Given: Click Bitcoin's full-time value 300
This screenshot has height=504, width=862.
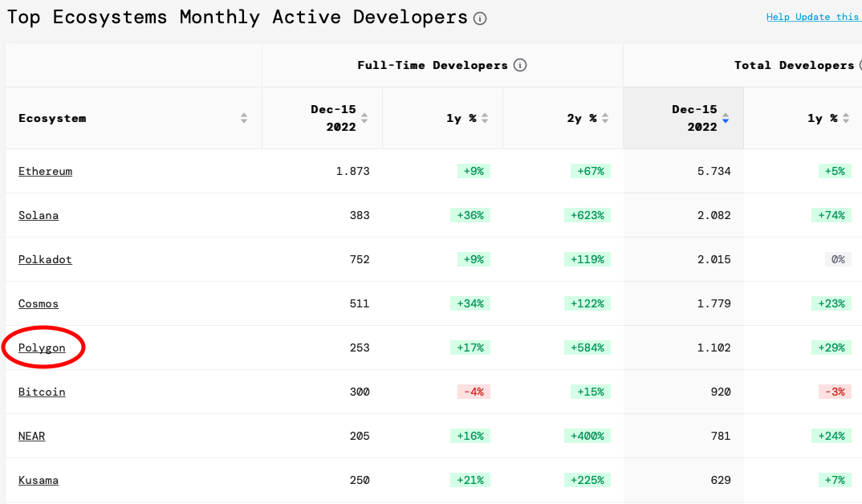Looking at the screenshot, I should pos(360,392).
